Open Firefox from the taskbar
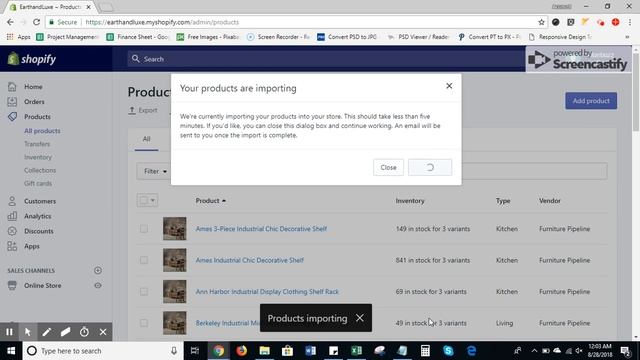The height and width of the screenshot is (360, 640). [242, 351]
